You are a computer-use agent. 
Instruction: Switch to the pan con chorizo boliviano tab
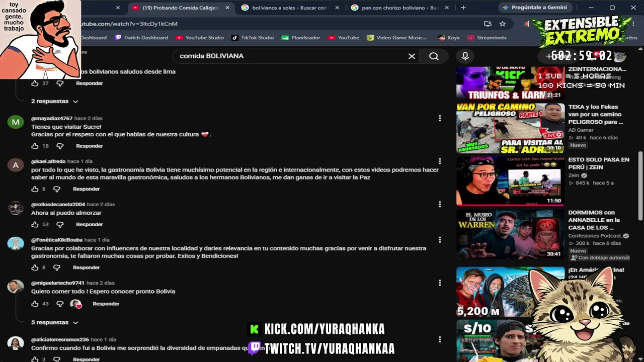click(399, 8)
